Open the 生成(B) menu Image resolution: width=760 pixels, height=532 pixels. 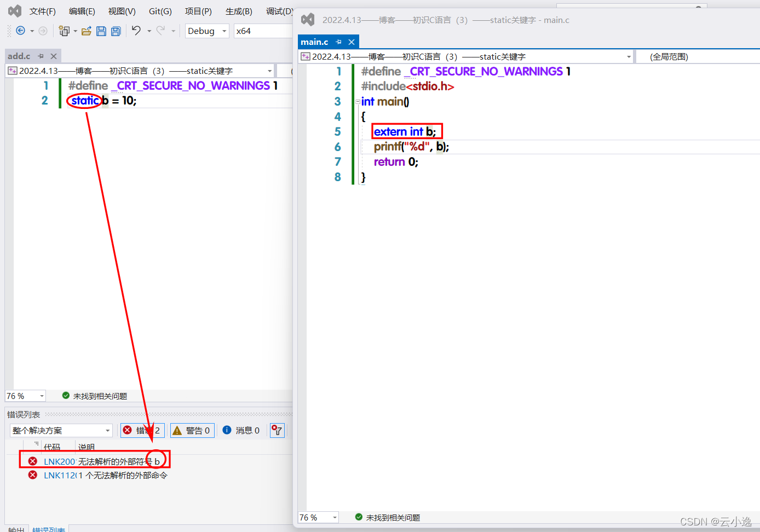[x=239, y=11]
